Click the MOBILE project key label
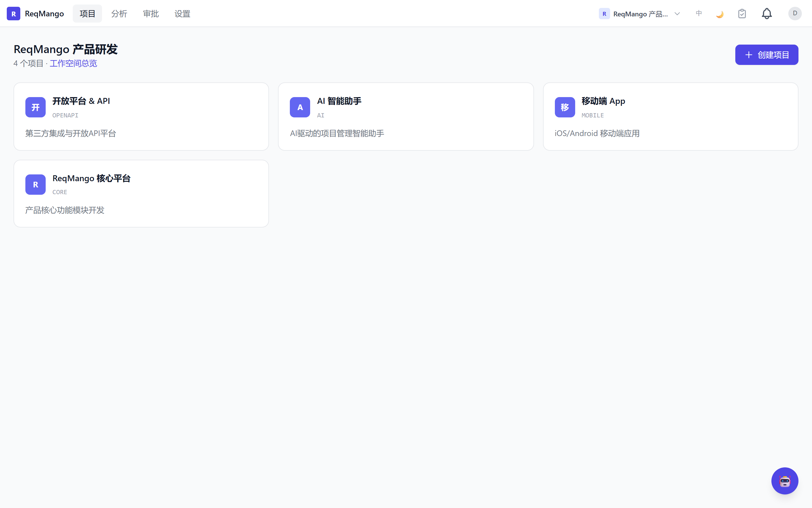The width and height of the screenshot is (812, 508). [x=593, y=115]
